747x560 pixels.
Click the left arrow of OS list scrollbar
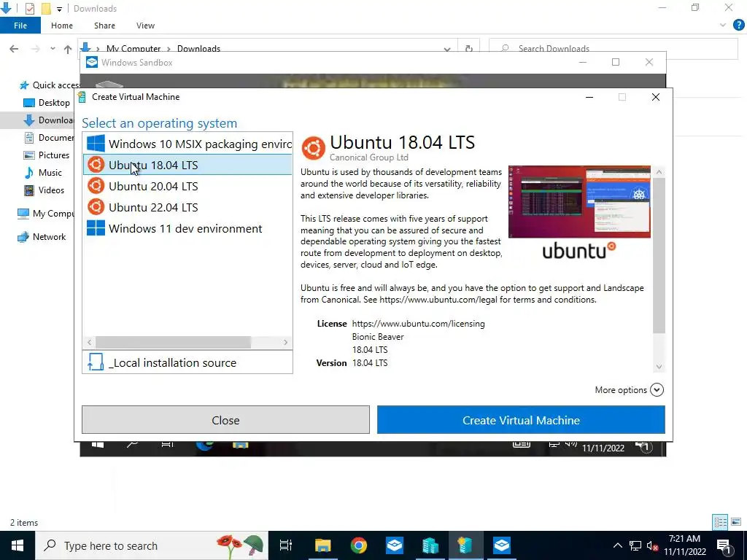pos(89,342)
